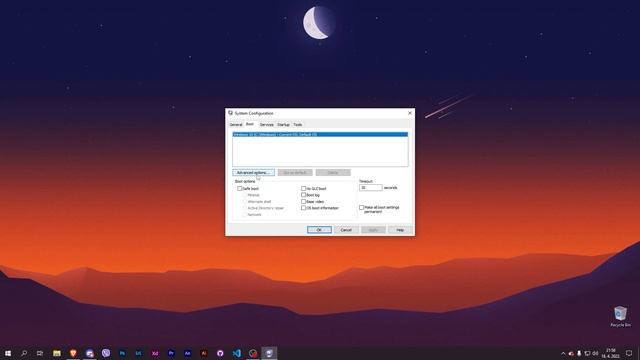Open network status tray icon
This screenshot has height=360, width=640.
point(587,353)
